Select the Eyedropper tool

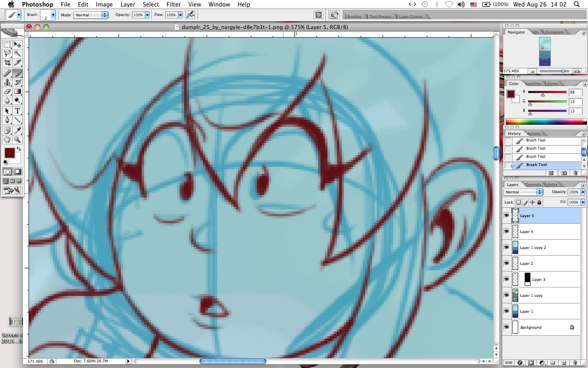[17, 130]
